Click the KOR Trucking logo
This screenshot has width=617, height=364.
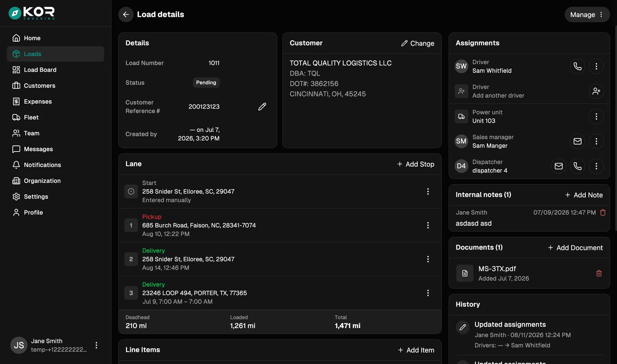tap(32, 13)
